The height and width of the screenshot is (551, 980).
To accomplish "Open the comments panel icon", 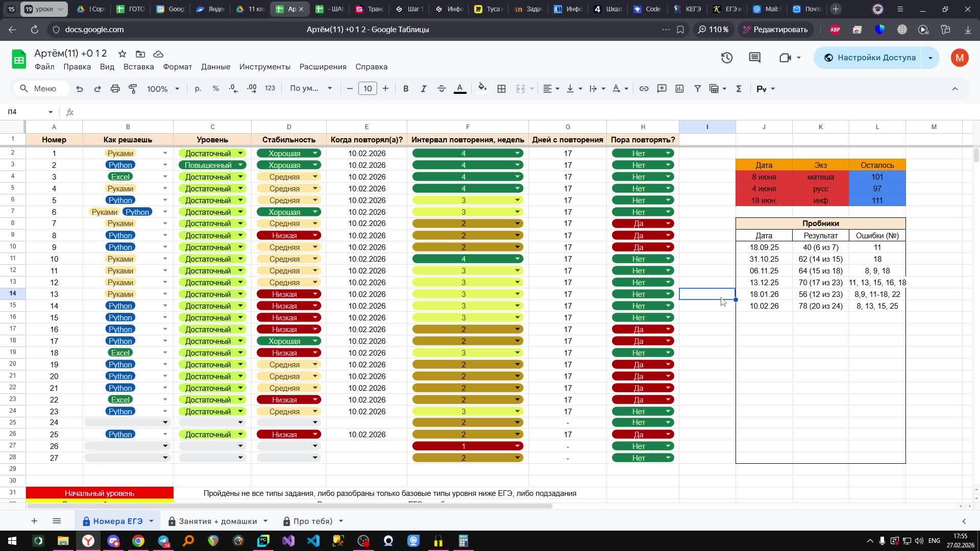I will (755, 58).
